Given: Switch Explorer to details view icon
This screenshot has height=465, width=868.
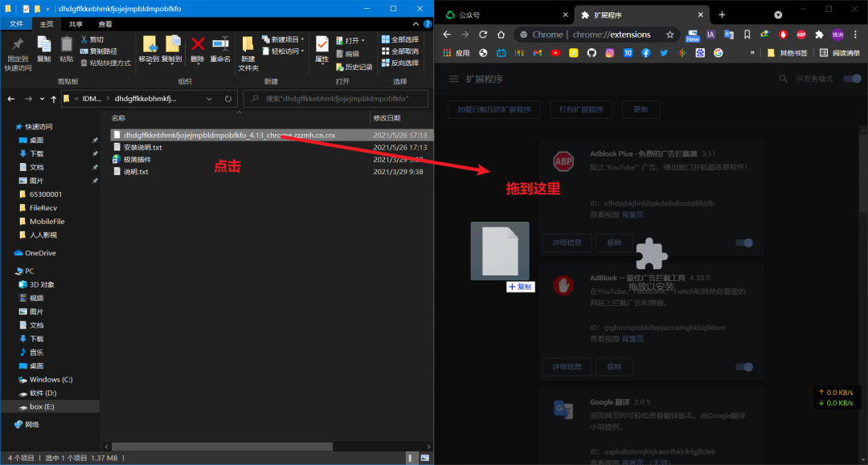Looking at the screenshot, I should (410, 458).
